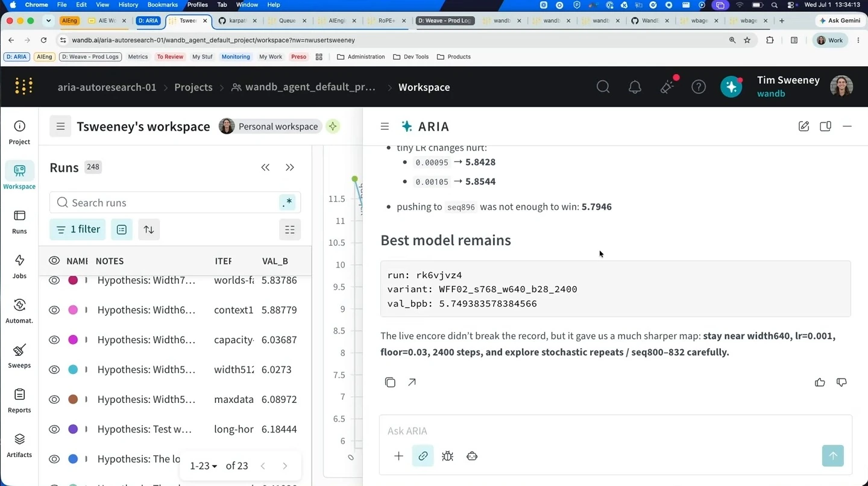Screen dimensions: 868x486
Task: Hide the run with val 6.0273
Action: click(54, 370)
